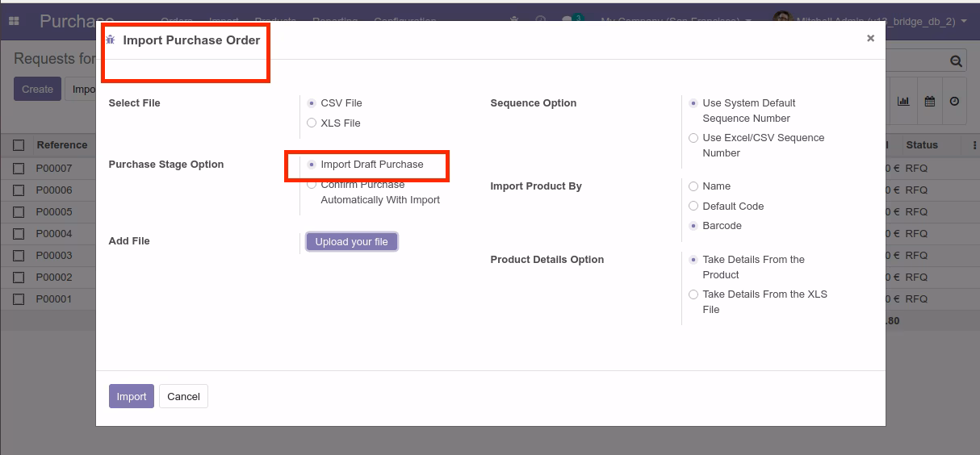Click Add File label
The width and height of the screenshot is (980, 455).
129,241
